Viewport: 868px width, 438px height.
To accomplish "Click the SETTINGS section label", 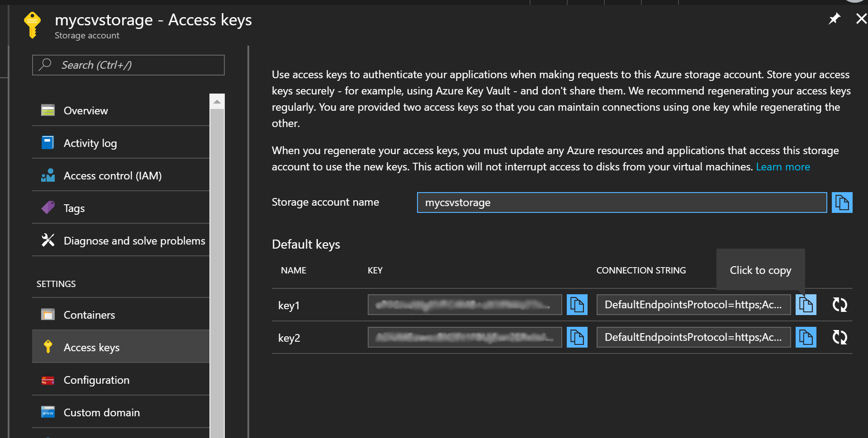I will click(56, 284).
